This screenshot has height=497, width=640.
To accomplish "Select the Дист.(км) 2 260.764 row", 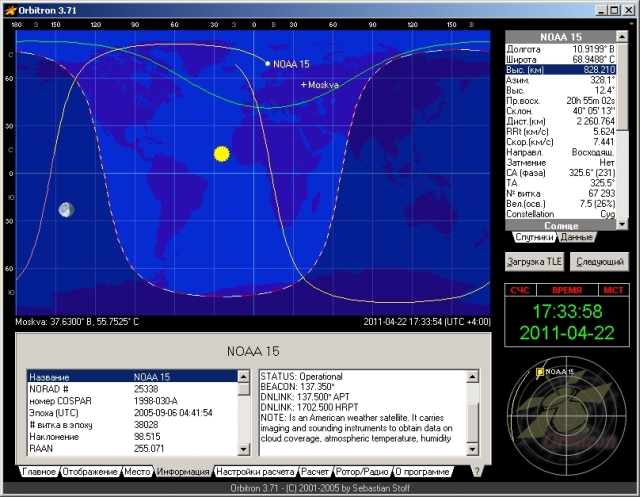I will click(x=561, y=121).
